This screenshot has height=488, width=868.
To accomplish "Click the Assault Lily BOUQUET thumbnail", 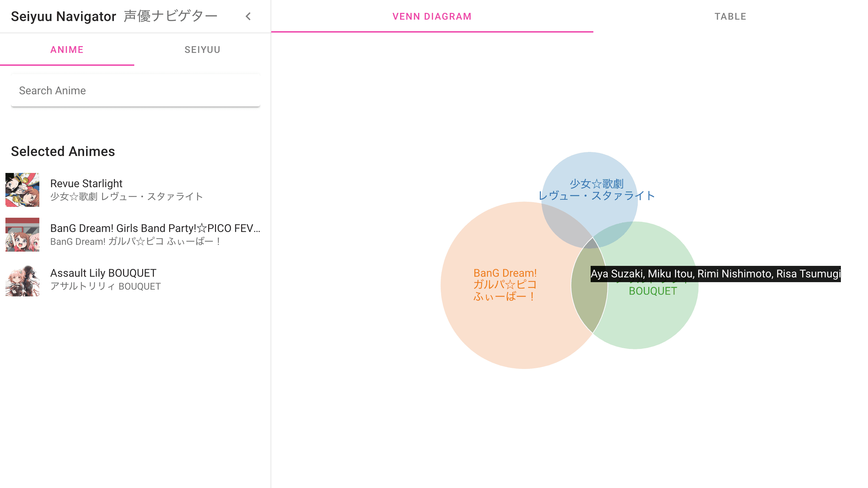I will [22, 279].
